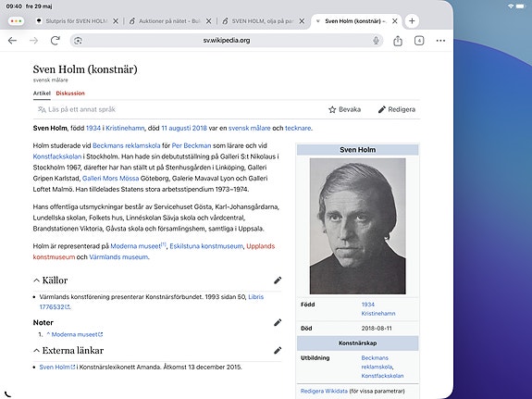Viewport: 532px width, 399px height.
Task: Open the Sven Holm portrait photo
Action: (358, 226)
